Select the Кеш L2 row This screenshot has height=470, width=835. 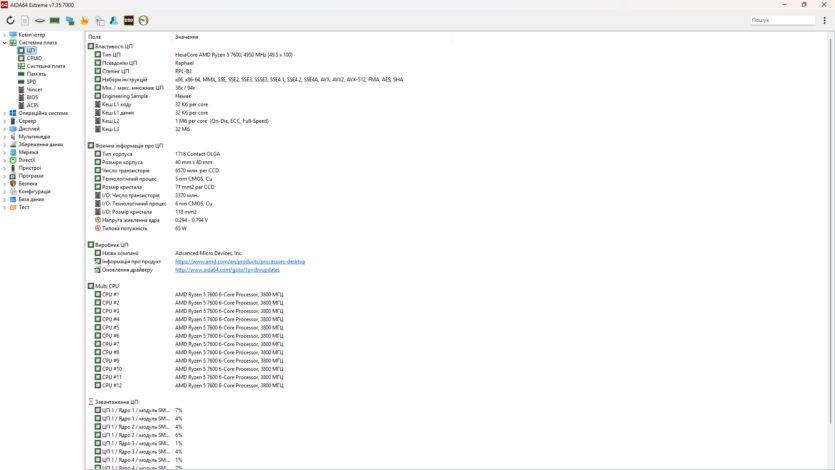pos(182,121)
